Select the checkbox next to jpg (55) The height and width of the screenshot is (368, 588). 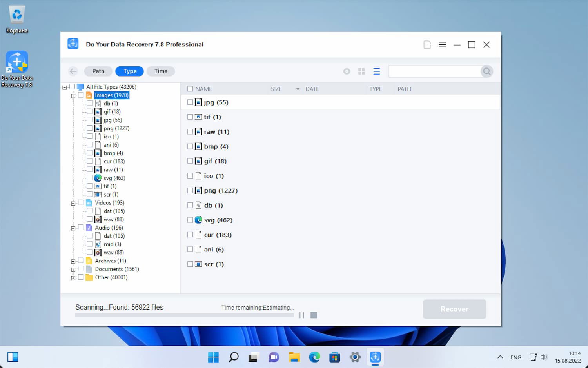click(191, 102)
